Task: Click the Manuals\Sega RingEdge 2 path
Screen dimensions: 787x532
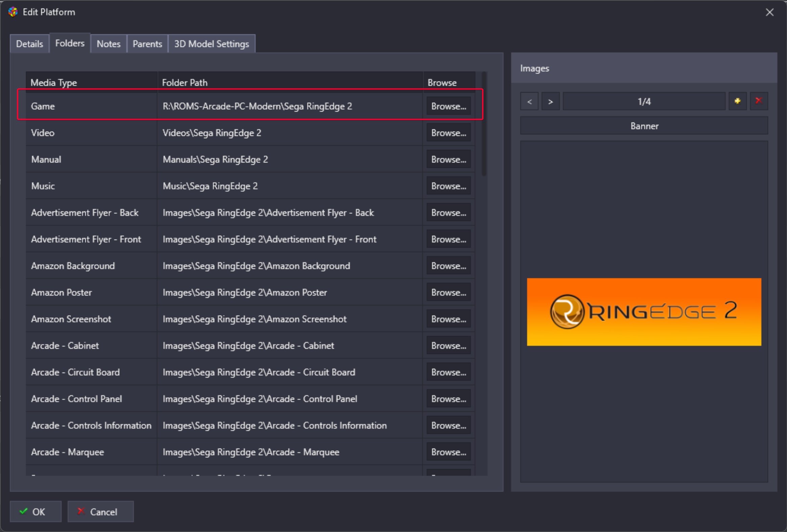Action: click(x=215, y=159)
